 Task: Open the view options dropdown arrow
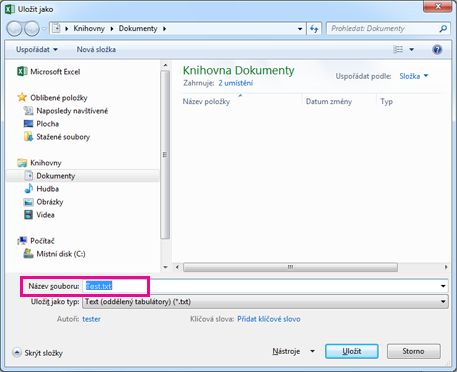[x=412, y=50]
